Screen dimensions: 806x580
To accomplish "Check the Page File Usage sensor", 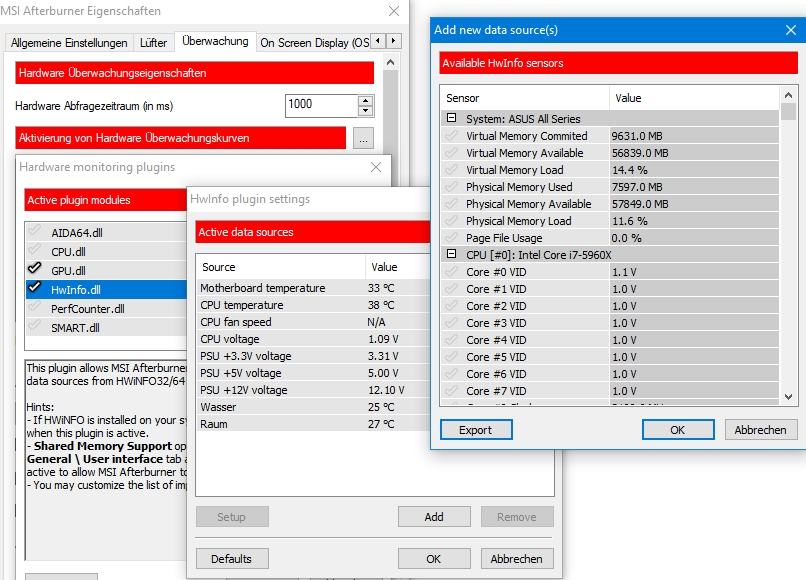I will pyautogui.click(x=451, y=238).
